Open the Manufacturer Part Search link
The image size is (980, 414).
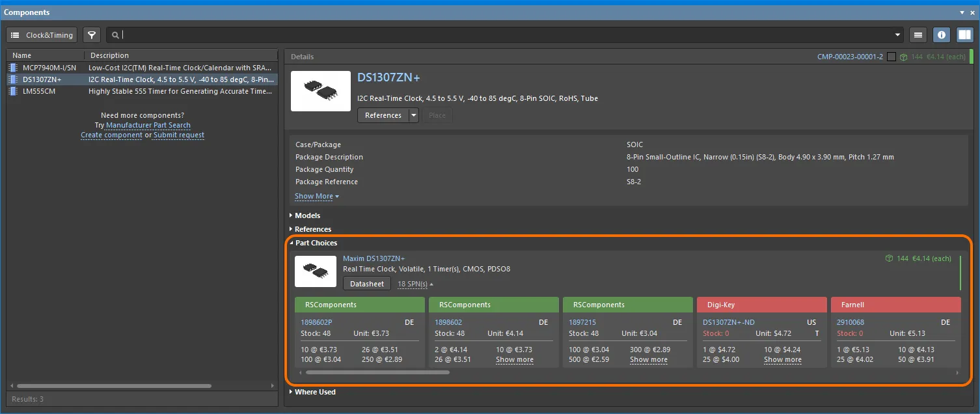click(x=148, y=125)
